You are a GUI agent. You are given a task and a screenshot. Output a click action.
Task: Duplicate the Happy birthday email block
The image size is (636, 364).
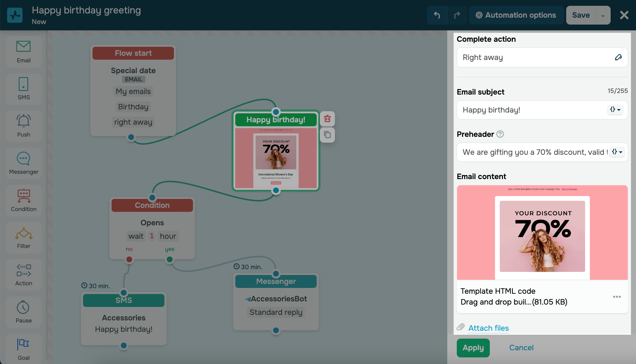327,135
